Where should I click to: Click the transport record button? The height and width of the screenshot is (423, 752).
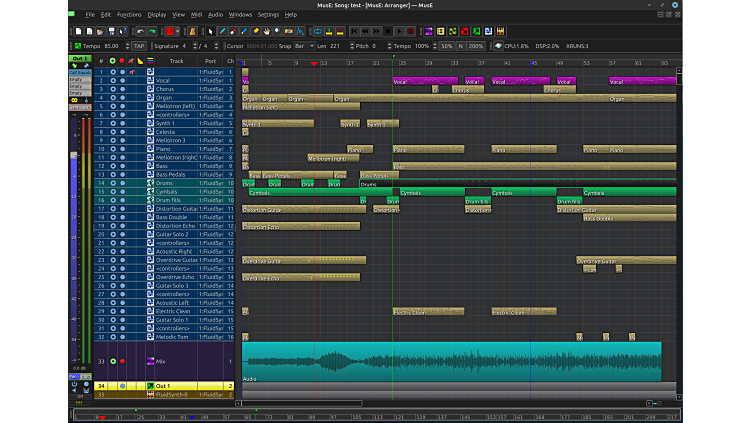410,31
